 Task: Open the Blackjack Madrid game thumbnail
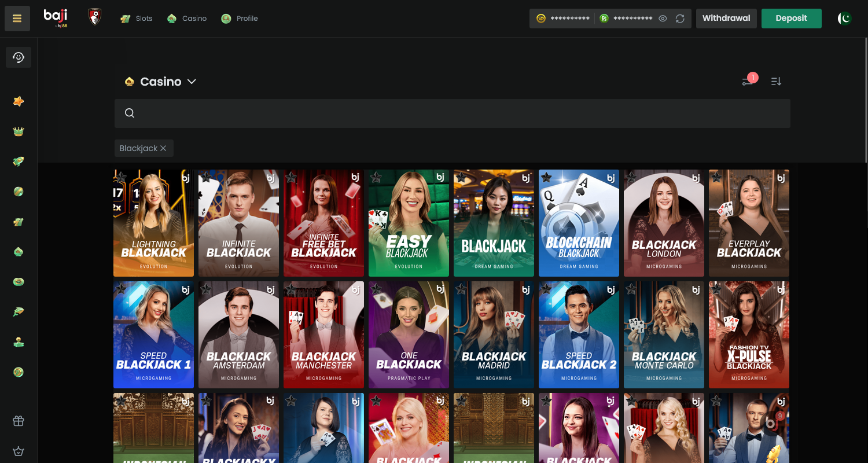[x=494, y=335]
